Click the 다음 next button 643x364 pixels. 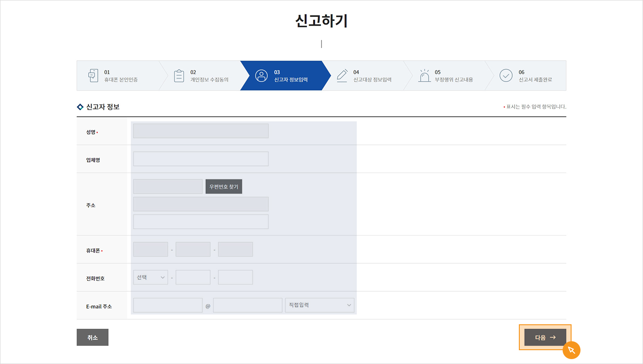pos(544,338)
